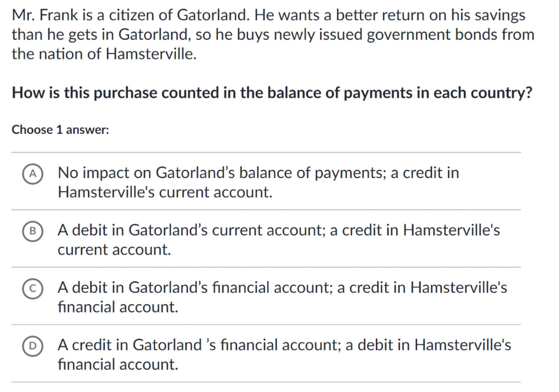The height and width of the screenshot is (392, 559).
Task: Mark the radio button labeled C
Action: click(x=32, y=289)
